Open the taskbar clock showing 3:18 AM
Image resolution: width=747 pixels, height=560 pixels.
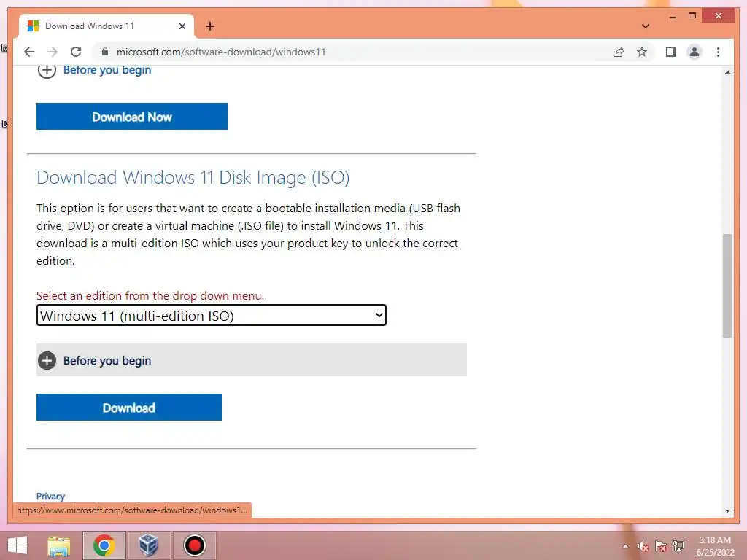tap(715, 546)
